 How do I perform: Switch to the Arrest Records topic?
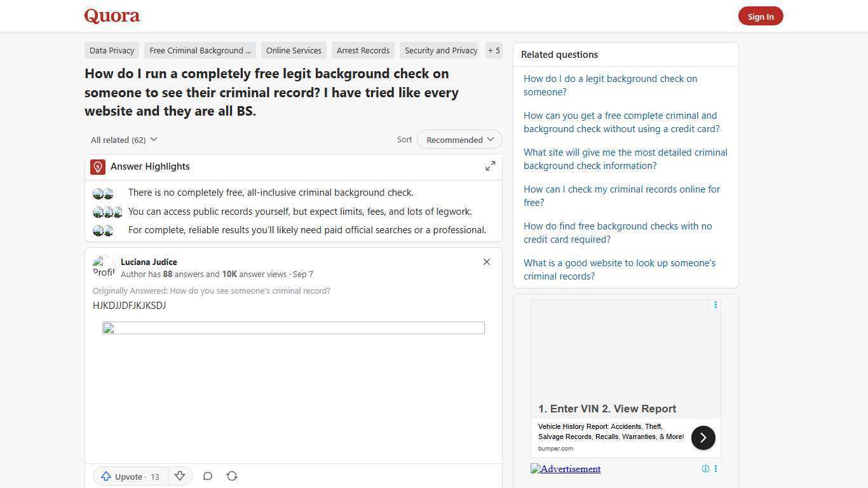(363, 50)
